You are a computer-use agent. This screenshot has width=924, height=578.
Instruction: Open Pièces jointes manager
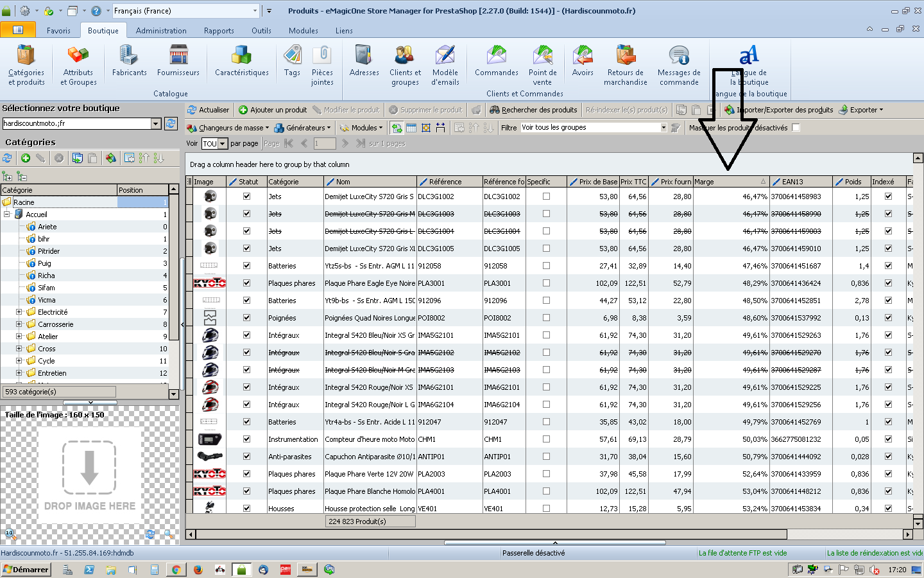[x=322, y=66]
